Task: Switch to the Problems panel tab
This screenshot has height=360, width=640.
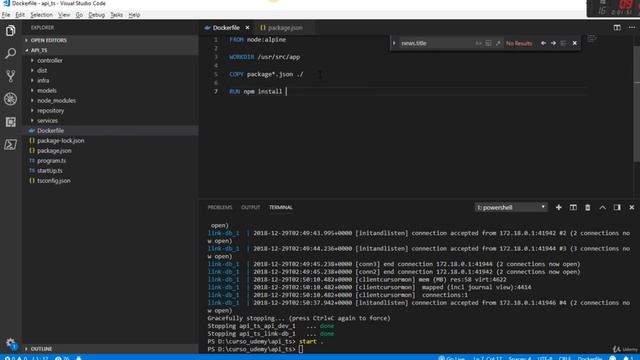Action: point(220,207)
